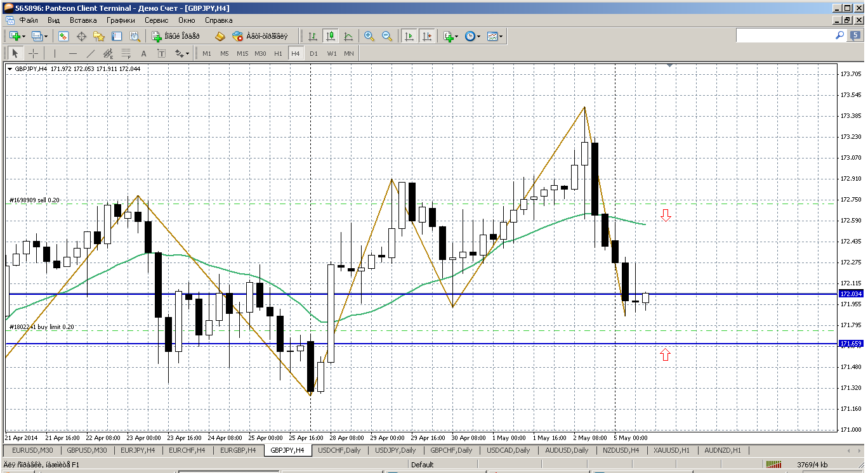Screen dimensions: 868x473
Task: Open the Справка menu
Action: click(x=219, y=20)
